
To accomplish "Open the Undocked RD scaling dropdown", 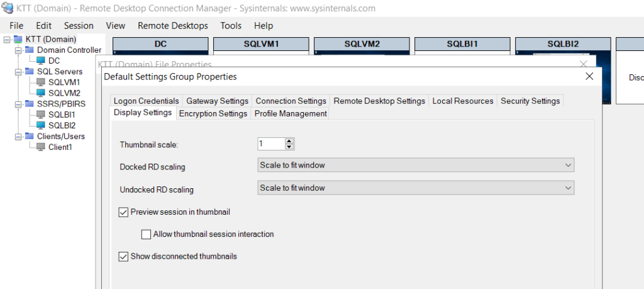I will (x=416, y=188).
